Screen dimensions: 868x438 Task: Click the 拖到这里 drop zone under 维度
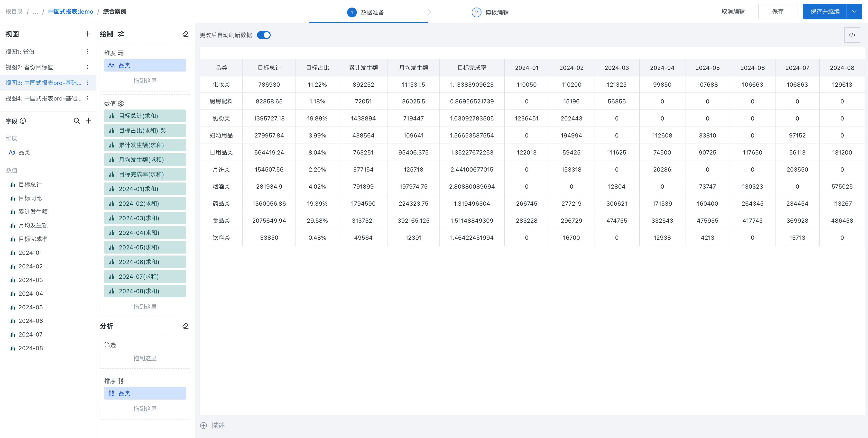click(x=145, y=81)
